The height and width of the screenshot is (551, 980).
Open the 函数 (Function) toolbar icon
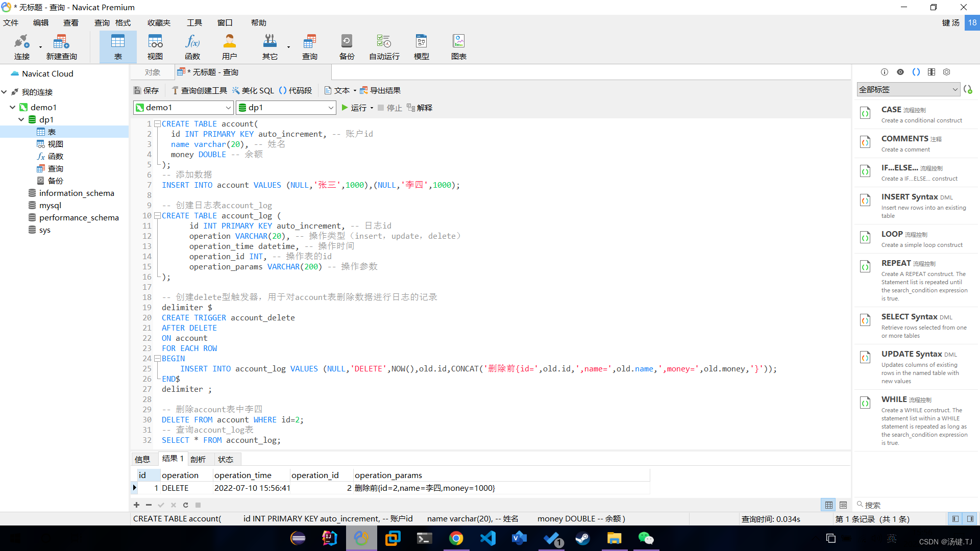tap(192, 47)
